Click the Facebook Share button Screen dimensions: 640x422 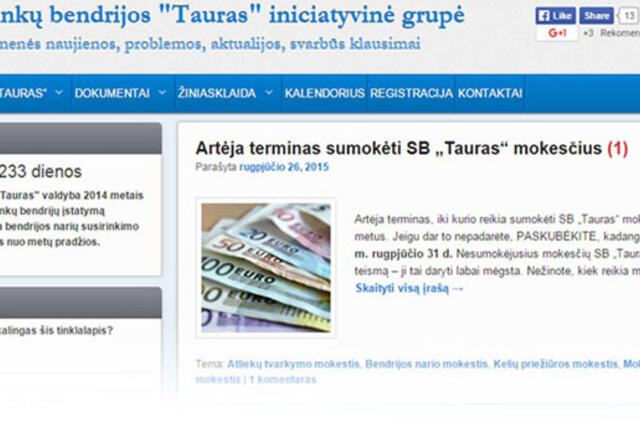(596, 16)
